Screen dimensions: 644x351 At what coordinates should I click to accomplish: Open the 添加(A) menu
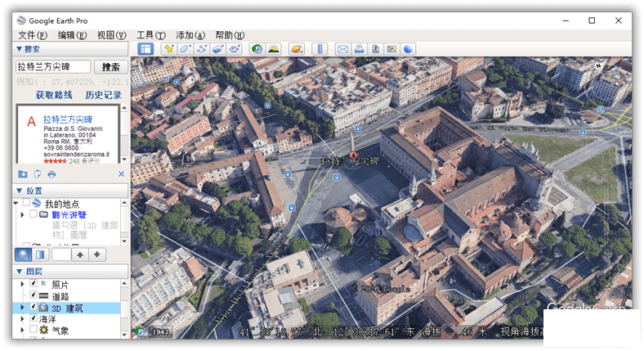click(190, 35)
